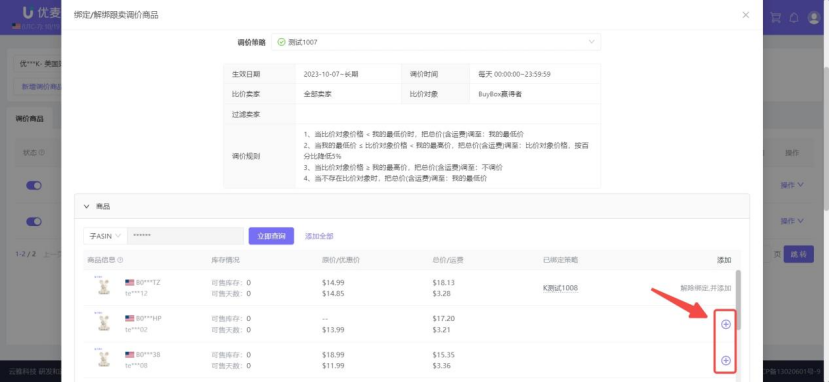830x382 pixels.
Task: Open the user avatar menu in the header
Action: click(814, 17)
